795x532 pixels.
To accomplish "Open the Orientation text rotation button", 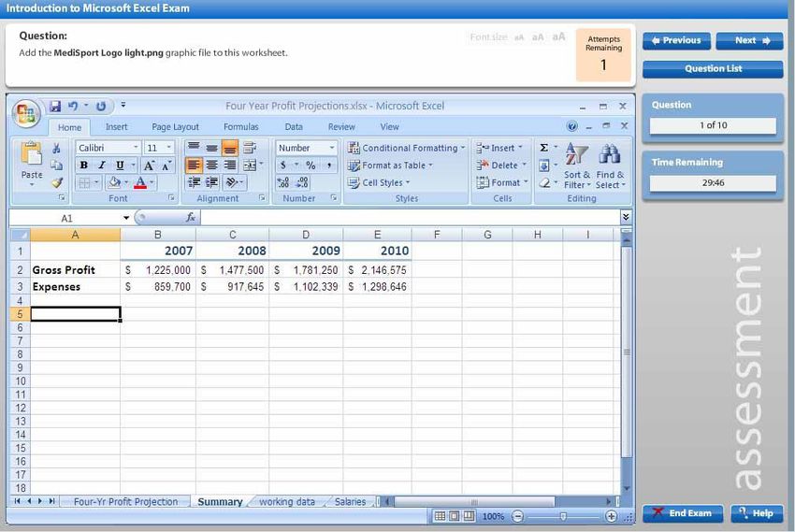I will point(232,182).
